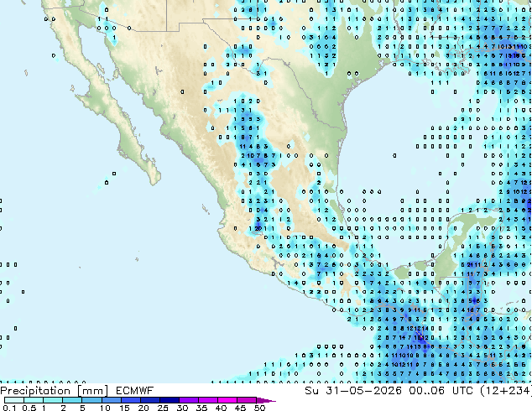Image resolution: width=532 pixels, height=411 pixels.
Task: Click the 20–25 mm legend swatch
Action: click(150, 400)
